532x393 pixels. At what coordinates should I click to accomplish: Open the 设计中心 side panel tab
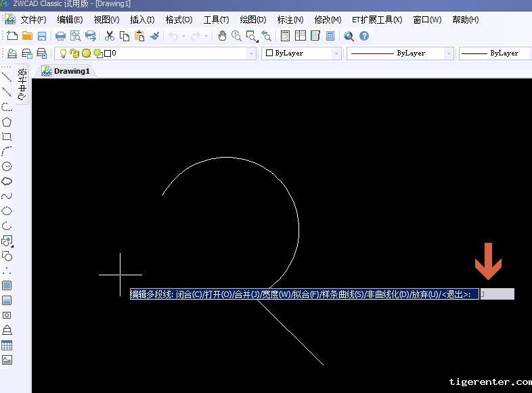22,85
